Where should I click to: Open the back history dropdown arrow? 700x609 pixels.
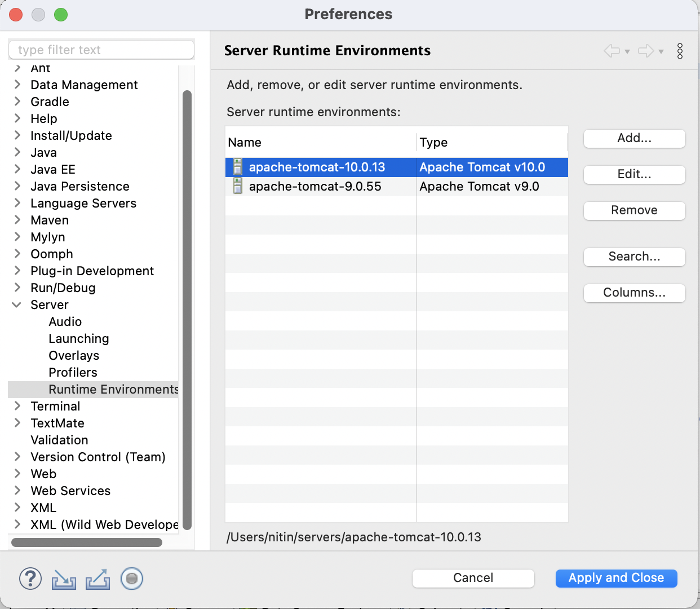pyautogui.click(x=627, y=52)
